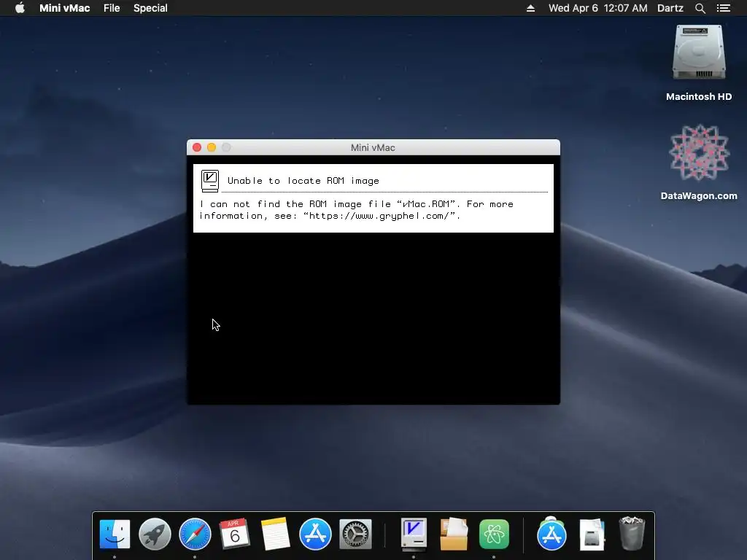Open Notification Center list icon

[x=723, y=8]
